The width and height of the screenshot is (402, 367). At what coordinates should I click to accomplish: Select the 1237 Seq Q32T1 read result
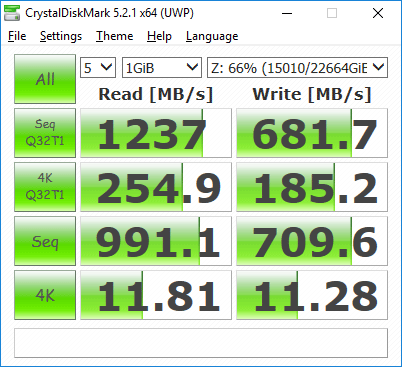pos(156,133)
